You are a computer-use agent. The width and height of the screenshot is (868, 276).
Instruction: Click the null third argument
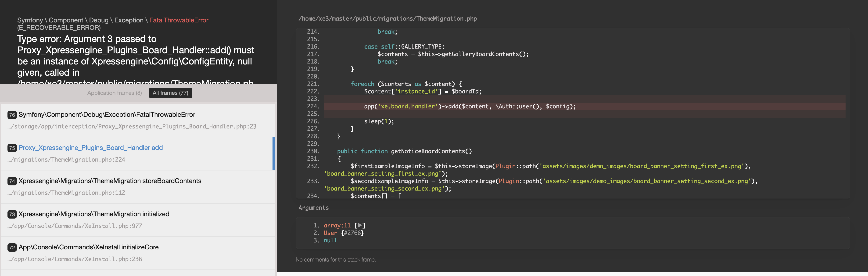[330, 240]
